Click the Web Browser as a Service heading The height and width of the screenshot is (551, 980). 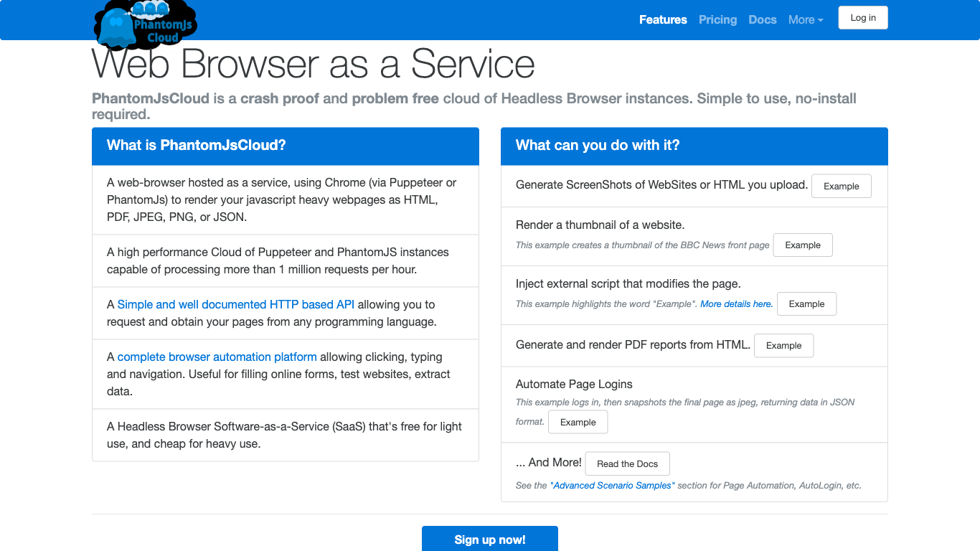point(314,64)
